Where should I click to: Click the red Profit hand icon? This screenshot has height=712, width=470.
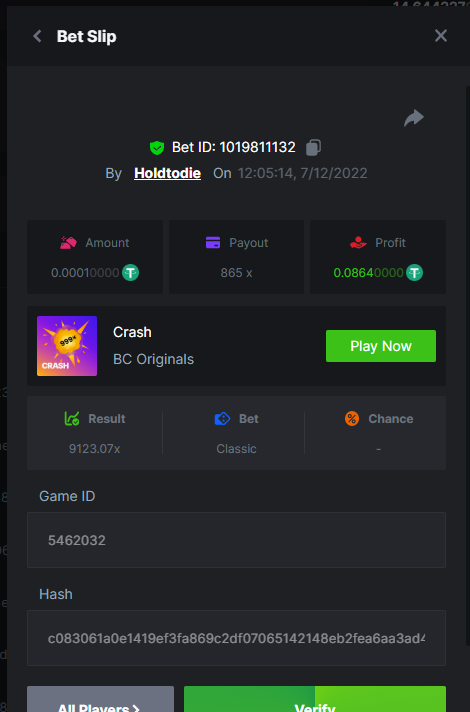click(358, 242)
